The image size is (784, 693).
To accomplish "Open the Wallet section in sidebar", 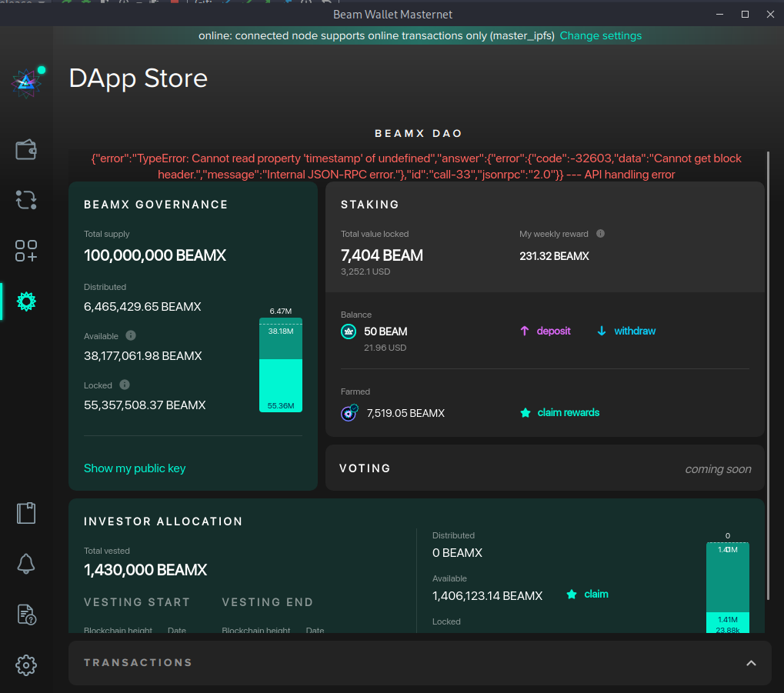I will tap(26, 149).
